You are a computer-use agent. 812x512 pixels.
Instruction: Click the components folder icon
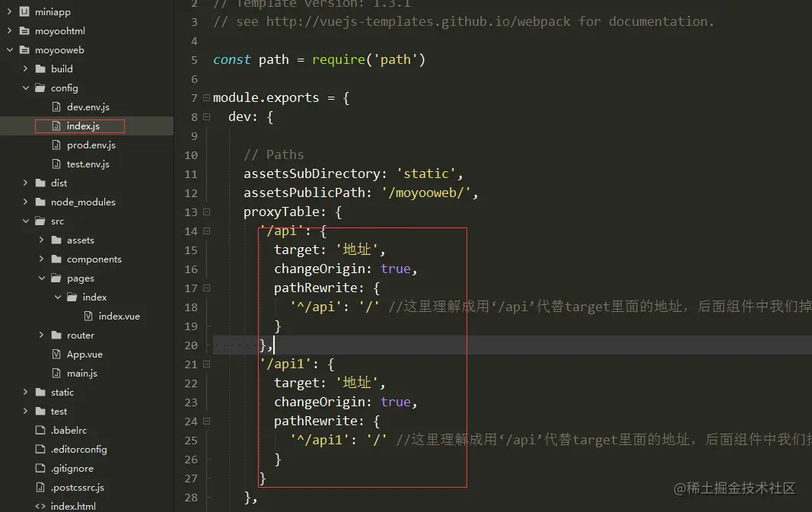[x=56, y=259]
